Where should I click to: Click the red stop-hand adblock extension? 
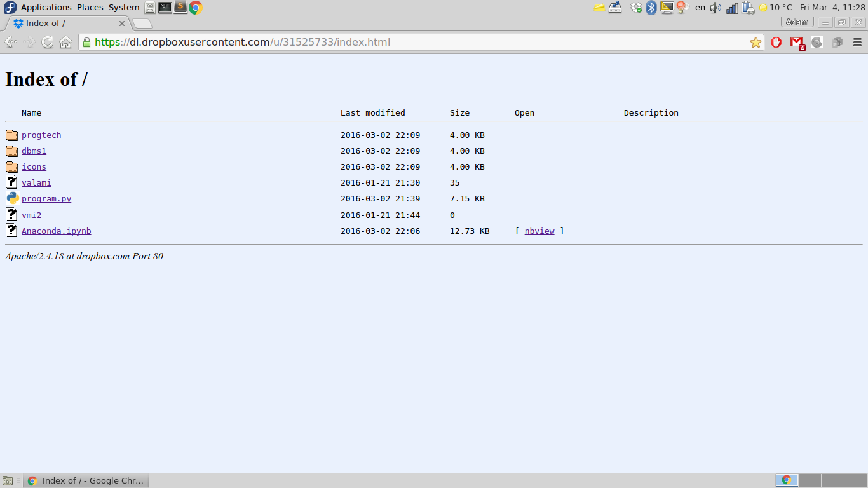pyautogui.click(x=776, y=43)
